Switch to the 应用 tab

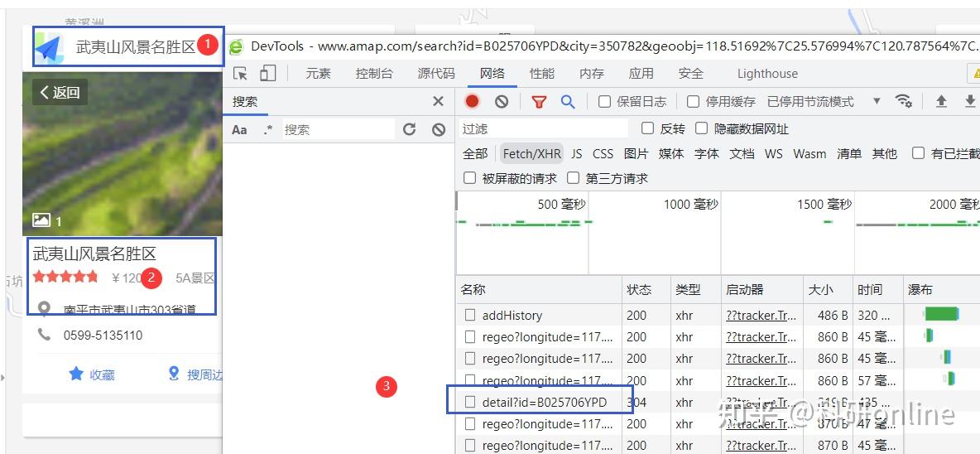tap(641, 73)
